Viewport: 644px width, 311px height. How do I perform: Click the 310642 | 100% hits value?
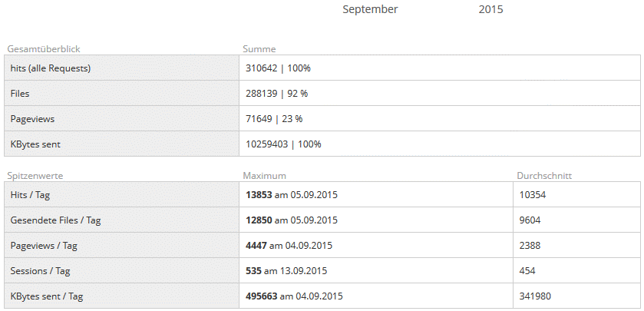point(278,68)
